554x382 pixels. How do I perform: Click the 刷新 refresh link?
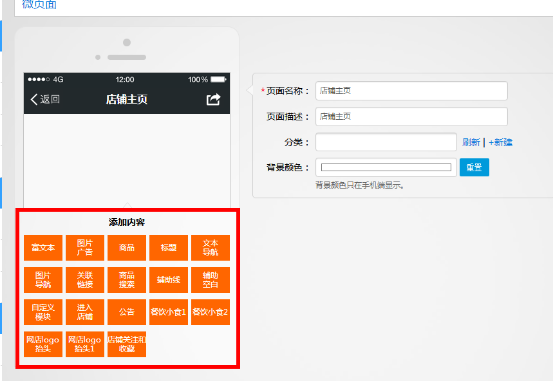coord(471,142)
